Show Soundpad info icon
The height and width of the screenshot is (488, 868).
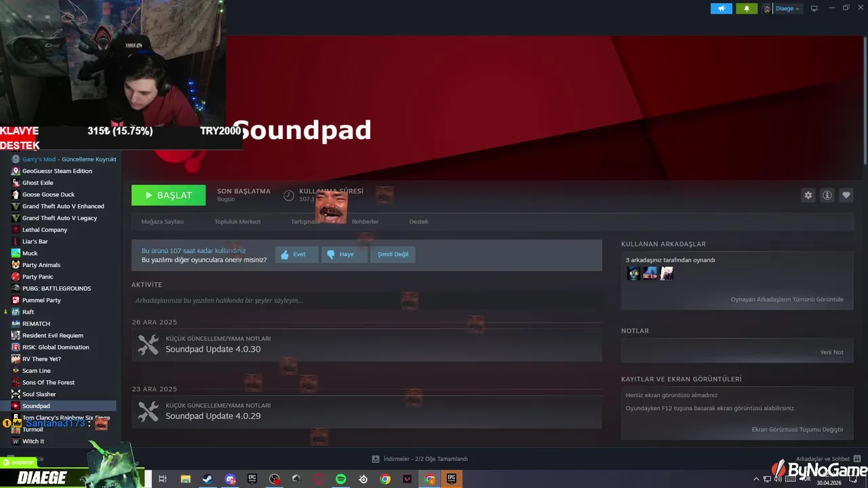[x=827, y=195]
